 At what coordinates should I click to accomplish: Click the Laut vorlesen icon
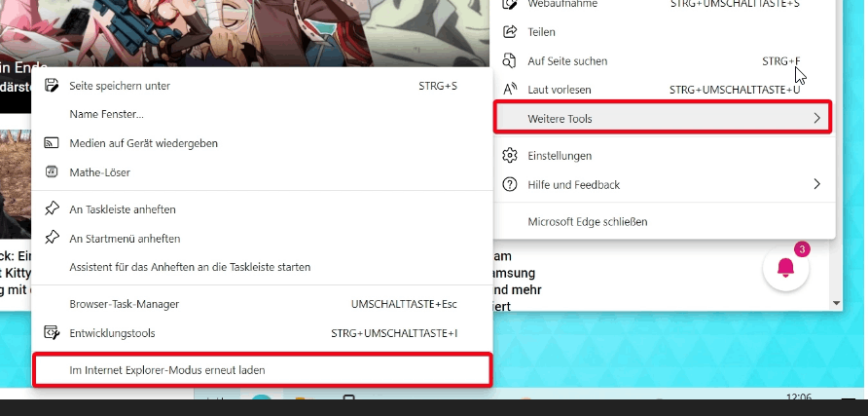pos(510,90)
